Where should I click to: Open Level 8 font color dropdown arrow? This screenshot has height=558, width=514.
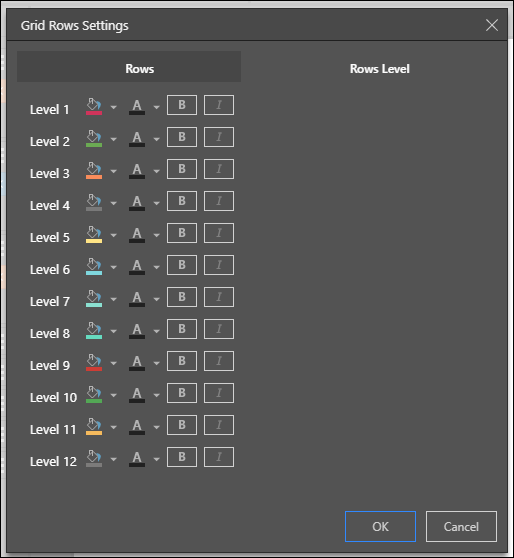pos(156,331)
